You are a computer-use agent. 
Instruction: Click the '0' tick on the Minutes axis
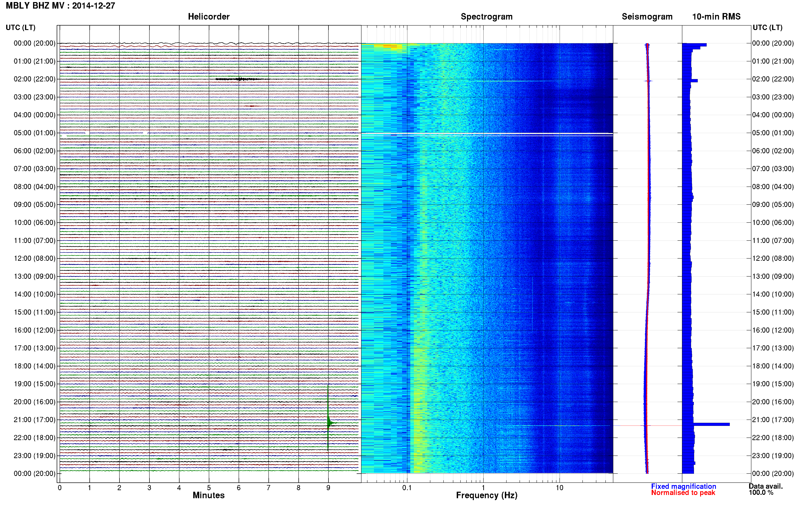(60, 488)
